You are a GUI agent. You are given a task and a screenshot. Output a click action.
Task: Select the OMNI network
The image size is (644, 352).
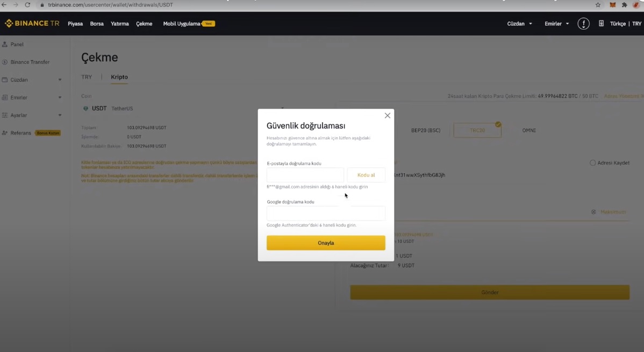click(x=529, y=130)
